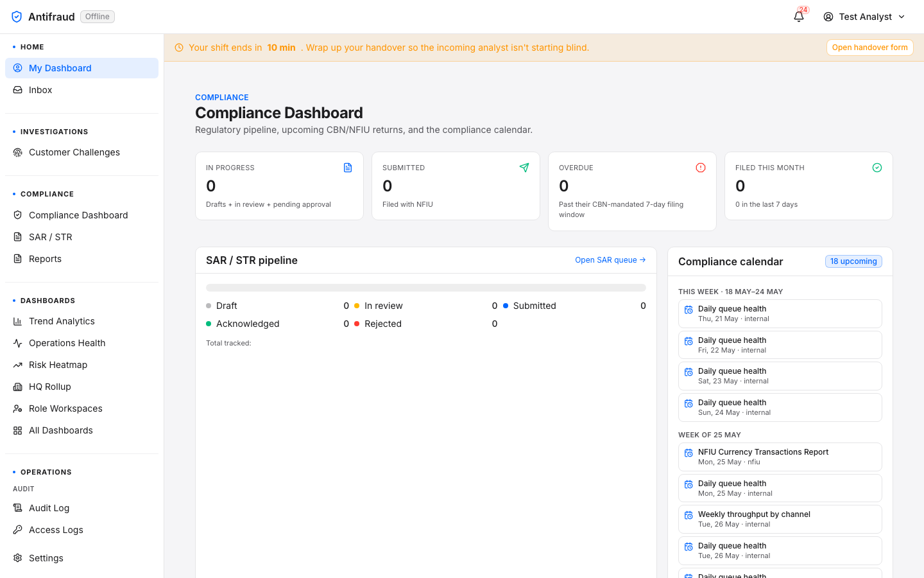
Task: Click the pulse icon for Operations Health
Action: (x=18, y=343)
